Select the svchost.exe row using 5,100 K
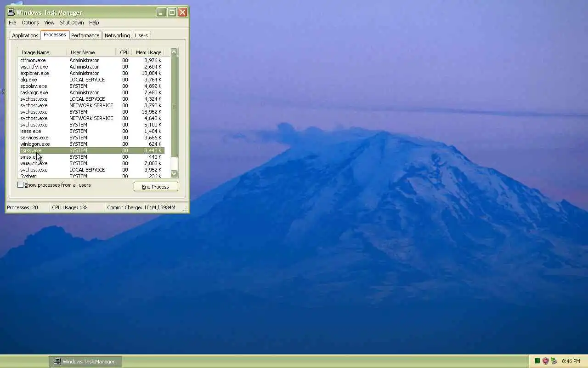Viewport: 588px width, 368px height. (91, 125)
